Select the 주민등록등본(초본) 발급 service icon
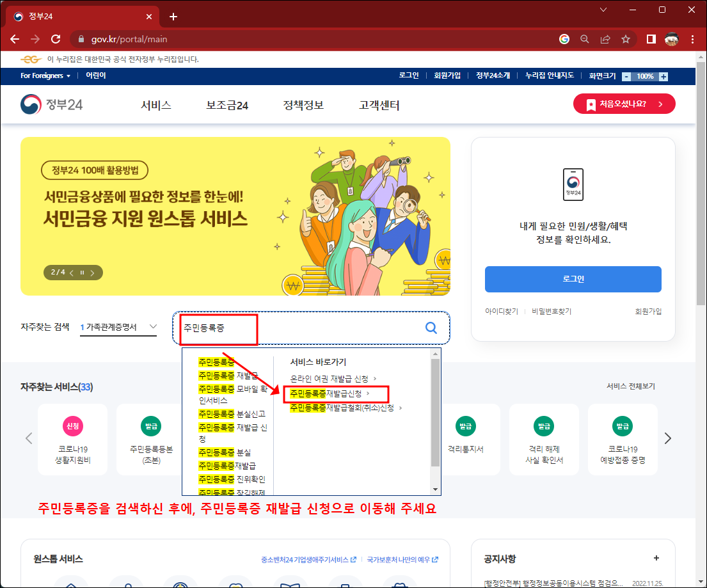 (151, 440)
